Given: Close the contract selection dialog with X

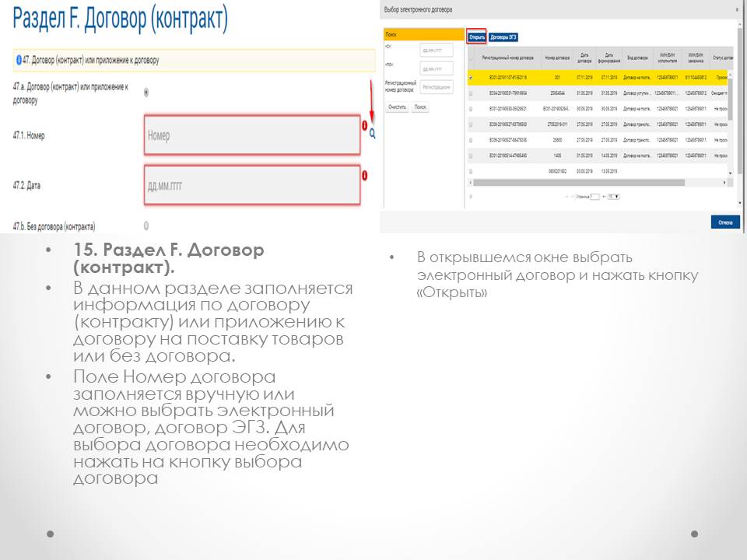Looking at the screenshot, I should (x=737, y=9).
